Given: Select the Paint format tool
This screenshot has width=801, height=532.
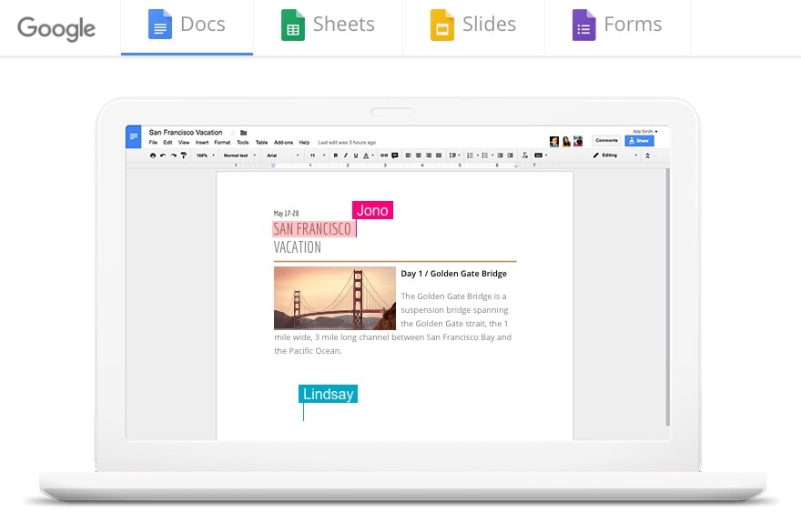Looking at the screenshot, I should [x=184, y=156].
